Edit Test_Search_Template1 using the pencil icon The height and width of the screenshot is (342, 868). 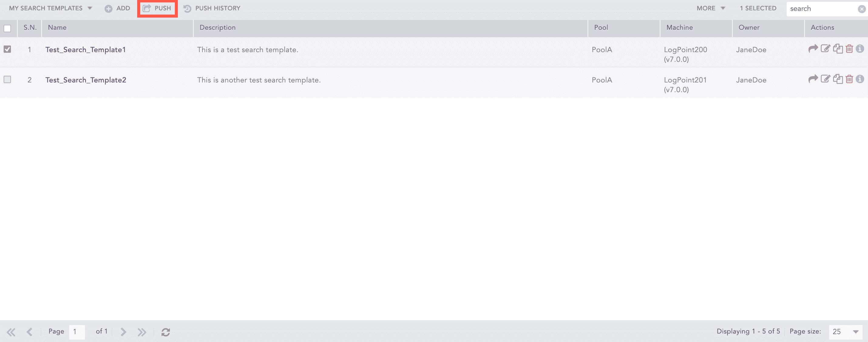click(825, 49)
